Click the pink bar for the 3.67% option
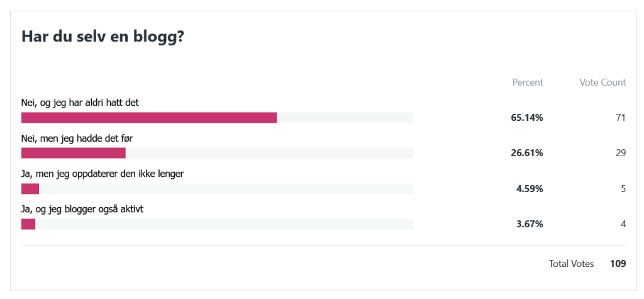 28,224
